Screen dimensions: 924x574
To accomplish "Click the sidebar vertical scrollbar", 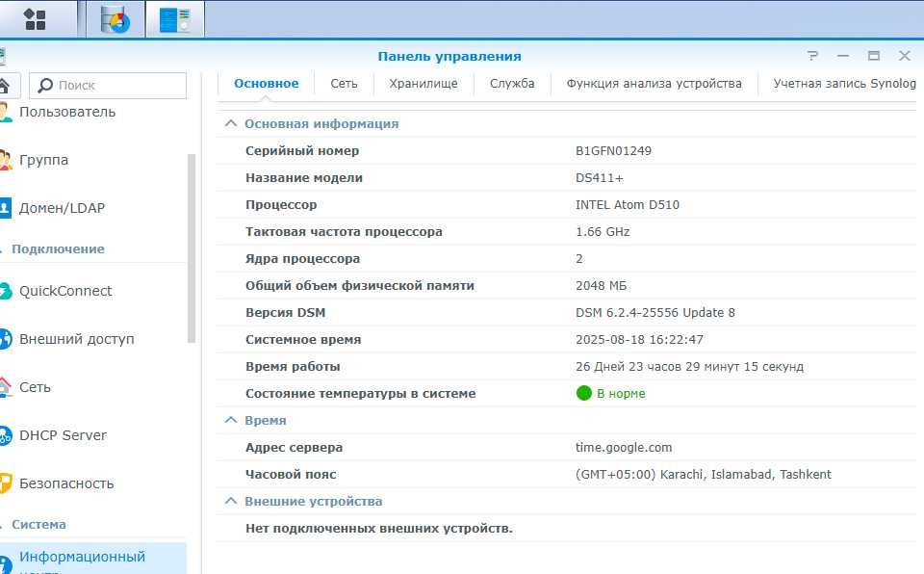I will 191,248.
